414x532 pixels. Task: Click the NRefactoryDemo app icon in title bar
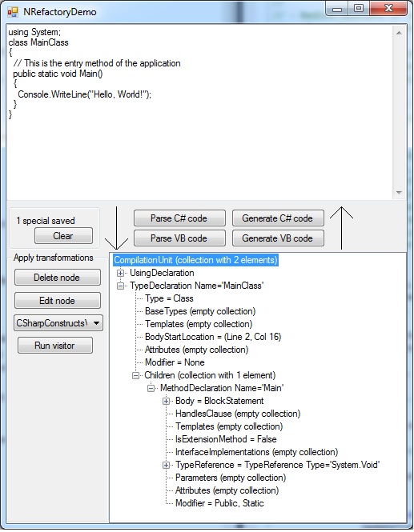13,12
